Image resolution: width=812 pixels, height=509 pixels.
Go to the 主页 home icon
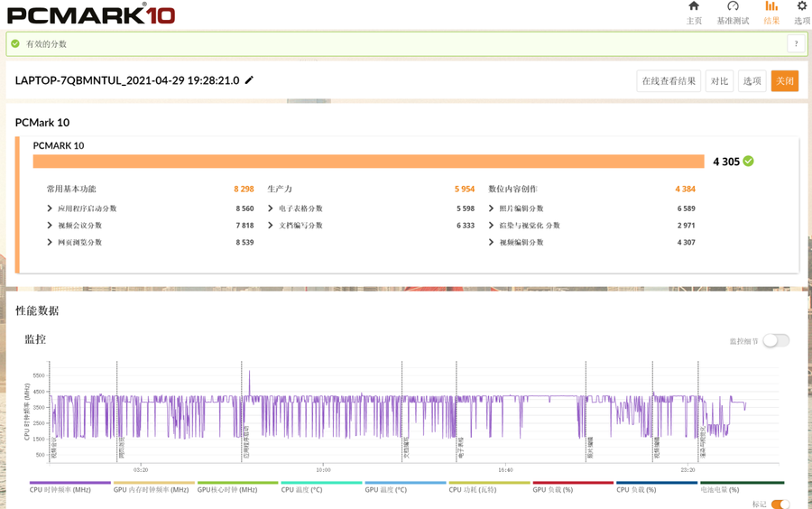(694, 13)
